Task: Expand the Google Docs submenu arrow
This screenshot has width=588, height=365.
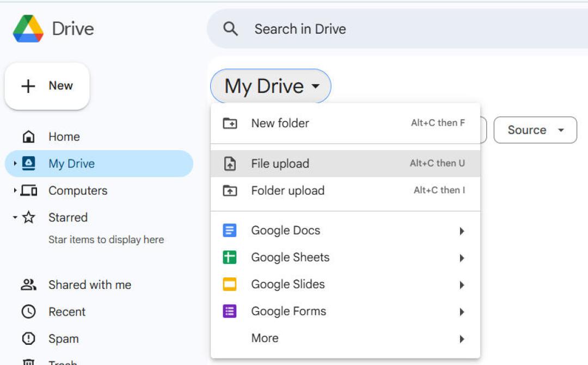Action: [462, 231]
